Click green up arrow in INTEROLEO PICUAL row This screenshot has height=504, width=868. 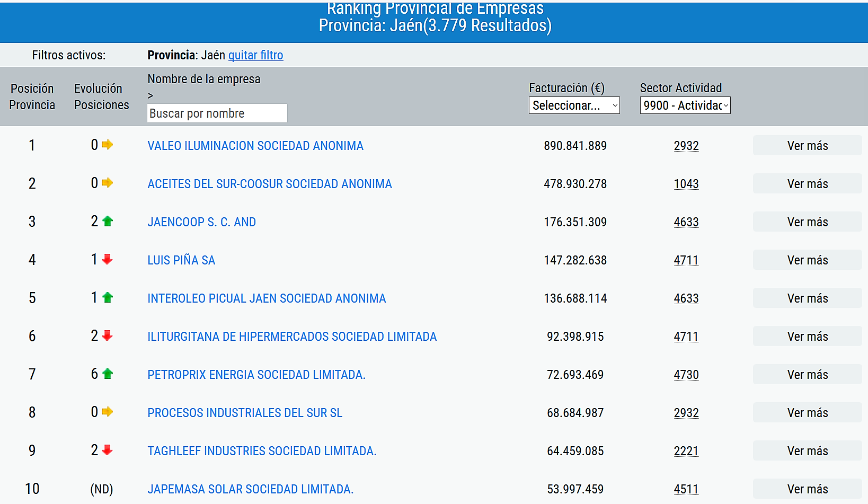[108, 297]
